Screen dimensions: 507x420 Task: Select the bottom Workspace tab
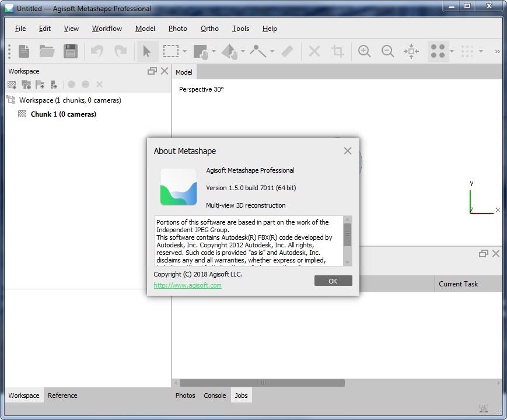(24, 395)
